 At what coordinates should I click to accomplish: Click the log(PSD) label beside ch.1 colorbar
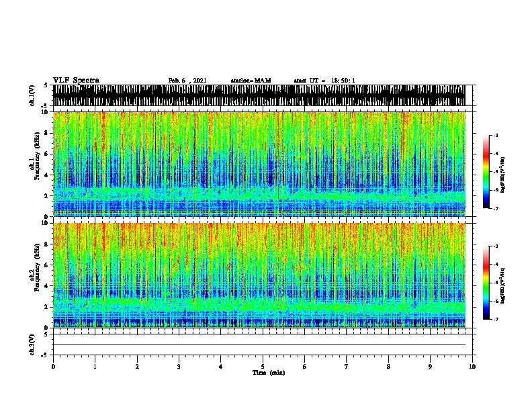tap(503, 175)
